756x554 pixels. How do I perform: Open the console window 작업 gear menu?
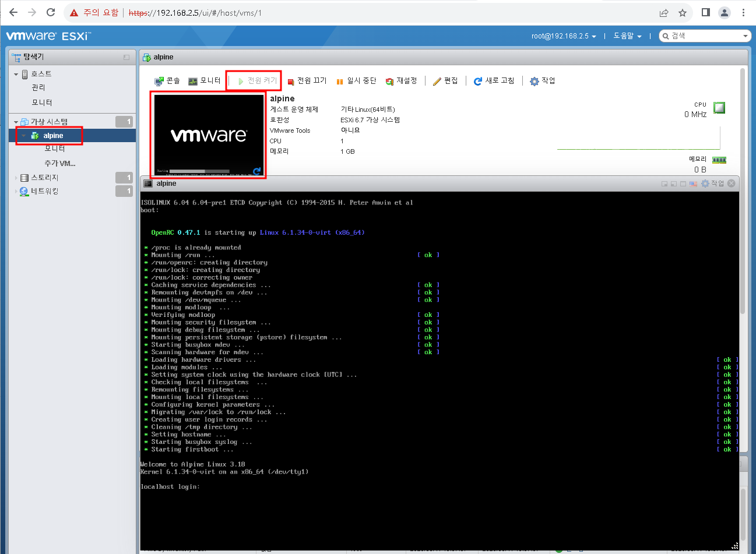pyautogui.click(x=712, y=184)
